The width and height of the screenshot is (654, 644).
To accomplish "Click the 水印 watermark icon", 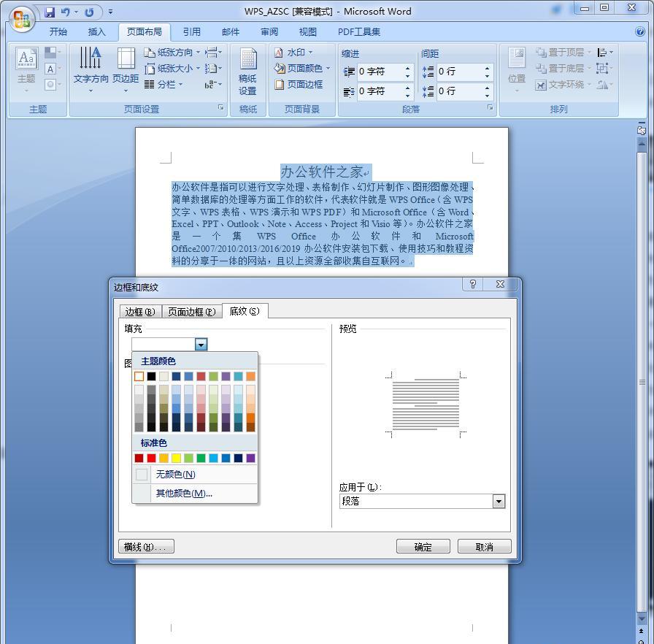I will (x=291, y=53).
